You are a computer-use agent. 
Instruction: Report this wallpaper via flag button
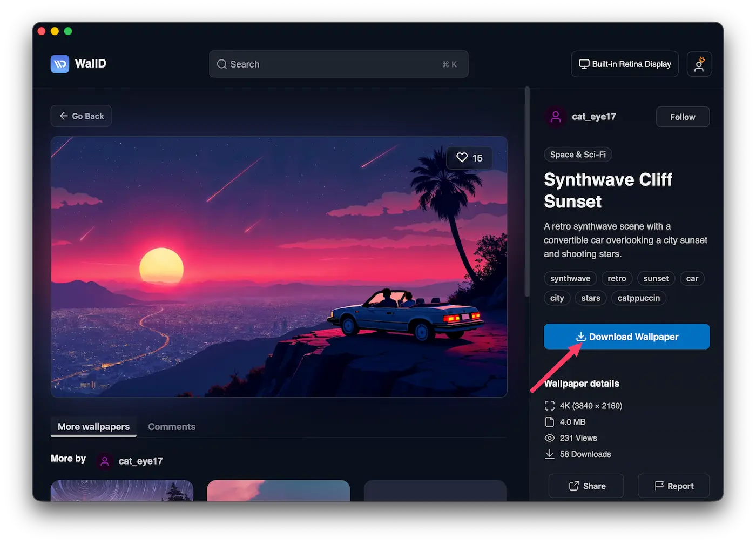pyautogui.click(x=673, y=486)
